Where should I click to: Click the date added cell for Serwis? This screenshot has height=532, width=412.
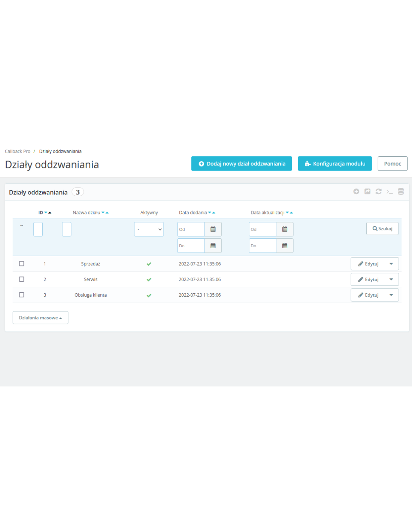click(200, 279)
